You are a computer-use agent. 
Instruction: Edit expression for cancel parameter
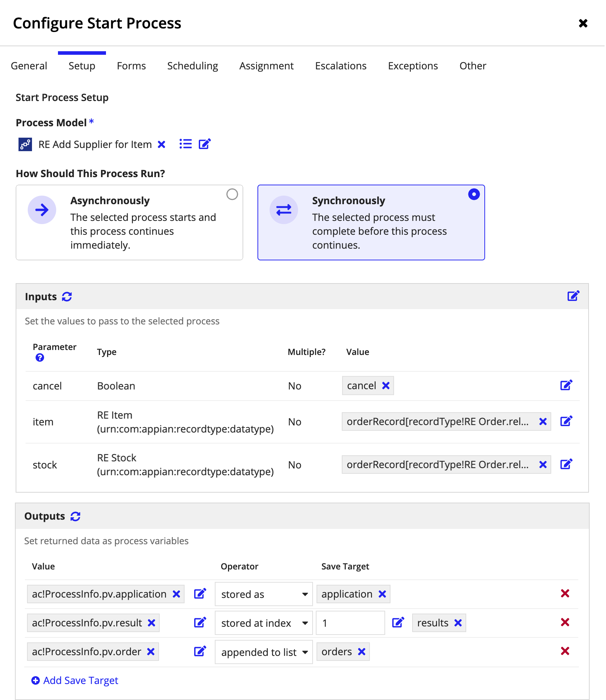566,385
